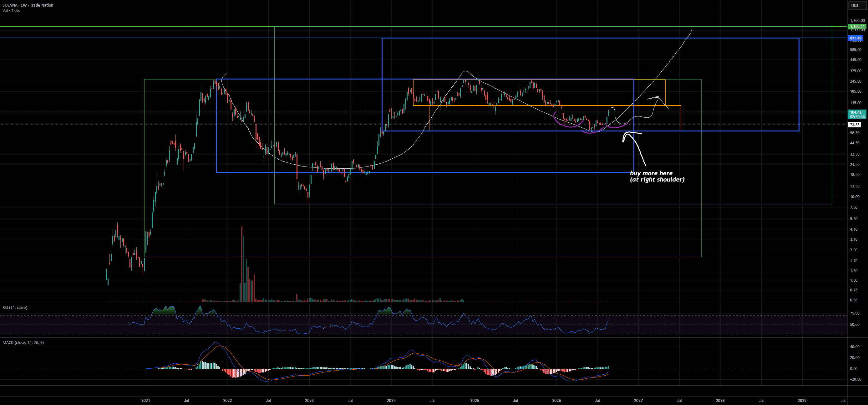Click the 2028 label on the time axis
The image size is (868, 405).
pyautogui.click(x=720, y=401)
